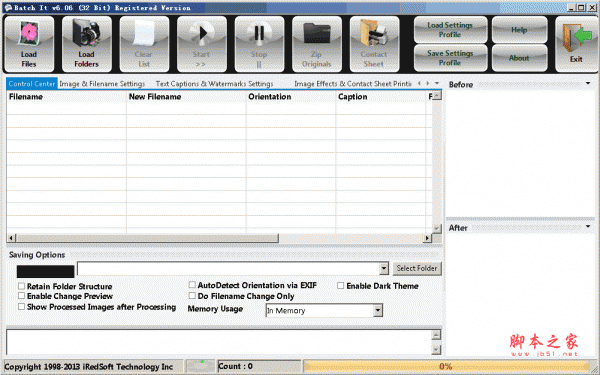Click the log box scroll up arrow
The width and height of the screenshot is (600, 375).
click(436, 335)
